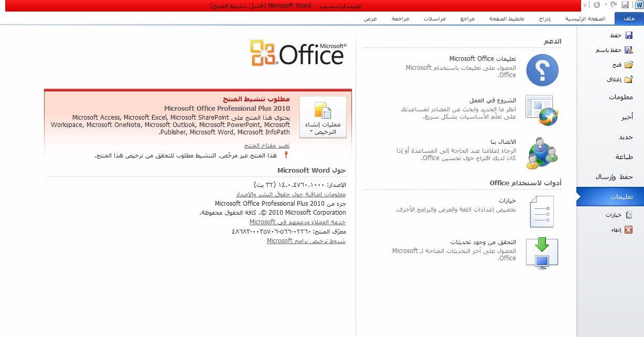Open the فتح (Open) folder icon
This screenshot has height=337, width=644.
pos(629,65)
